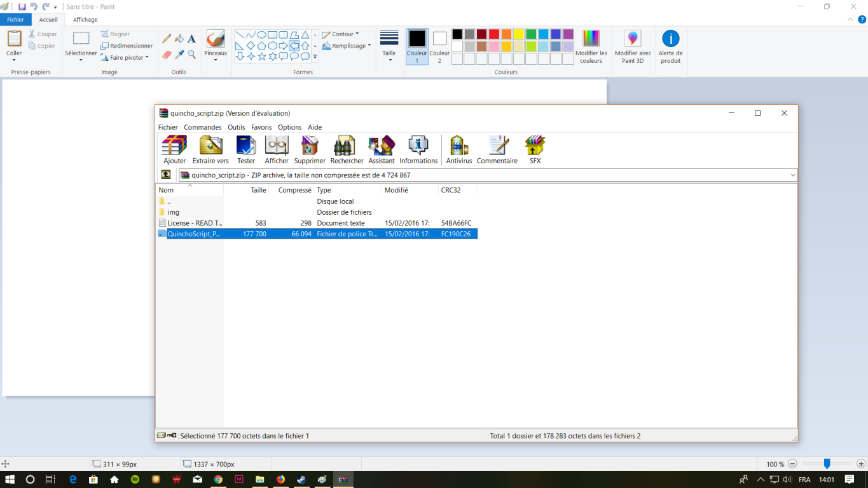Go up one folder level in WinRAR
Screen dimensions: 868x488
pyautogui.click(x=166, y=175)
